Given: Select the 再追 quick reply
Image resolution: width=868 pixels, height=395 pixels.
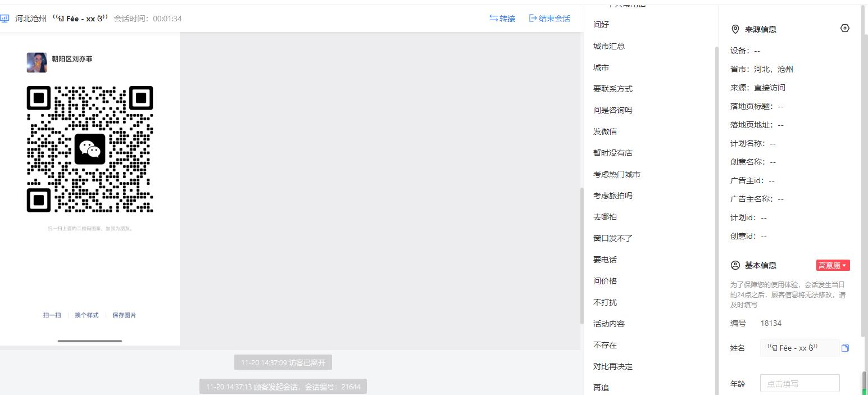Looking at the screenshot, I should pyautogui.click(x=601, y=388).
